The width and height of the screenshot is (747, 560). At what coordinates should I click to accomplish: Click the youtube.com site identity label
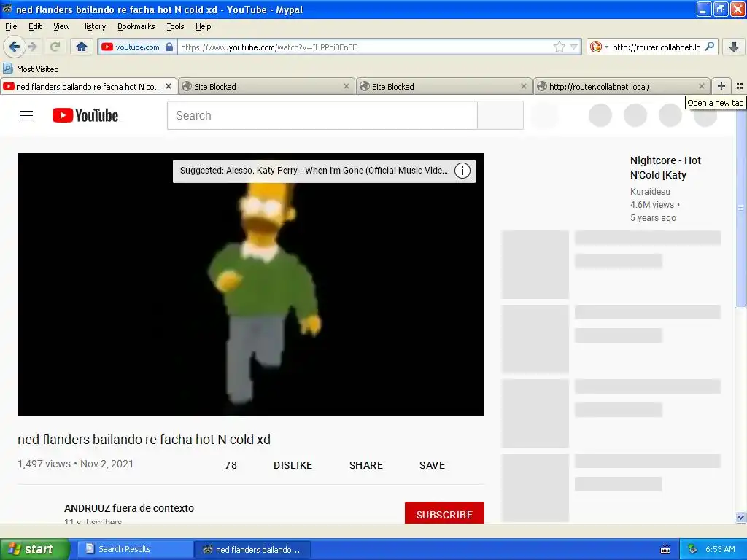click(137, 47)
